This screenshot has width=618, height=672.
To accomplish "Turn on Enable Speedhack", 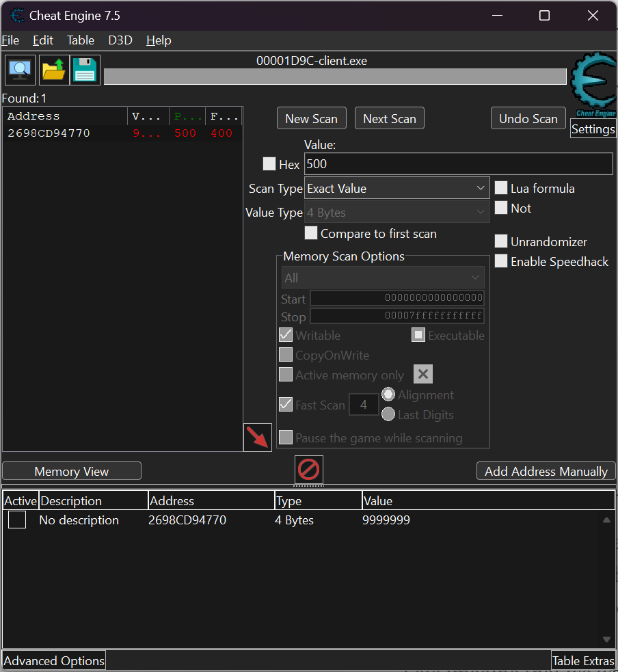I will [501, 261].
